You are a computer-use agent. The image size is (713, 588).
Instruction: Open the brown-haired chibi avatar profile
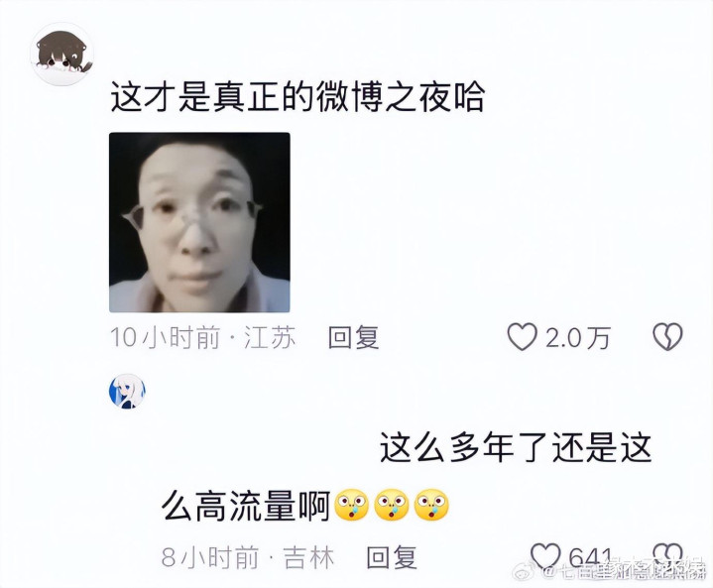coord(61,55)
